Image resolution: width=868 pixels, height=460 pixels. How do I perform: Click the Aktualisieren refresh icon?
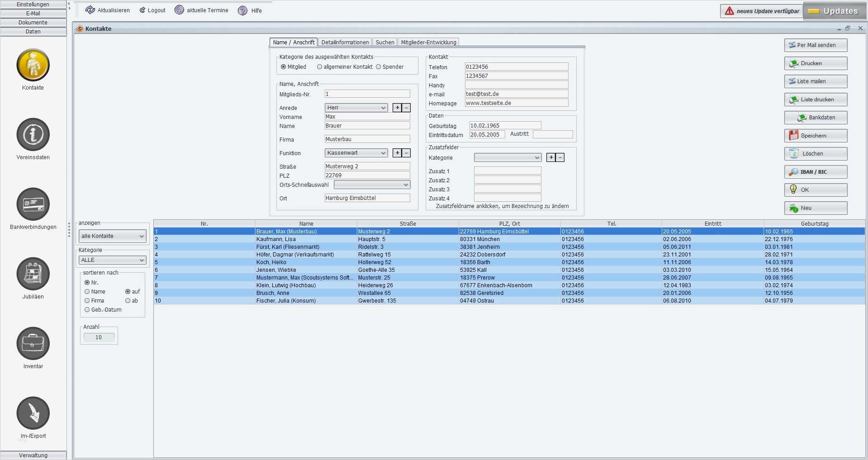[x=90, y=10]
